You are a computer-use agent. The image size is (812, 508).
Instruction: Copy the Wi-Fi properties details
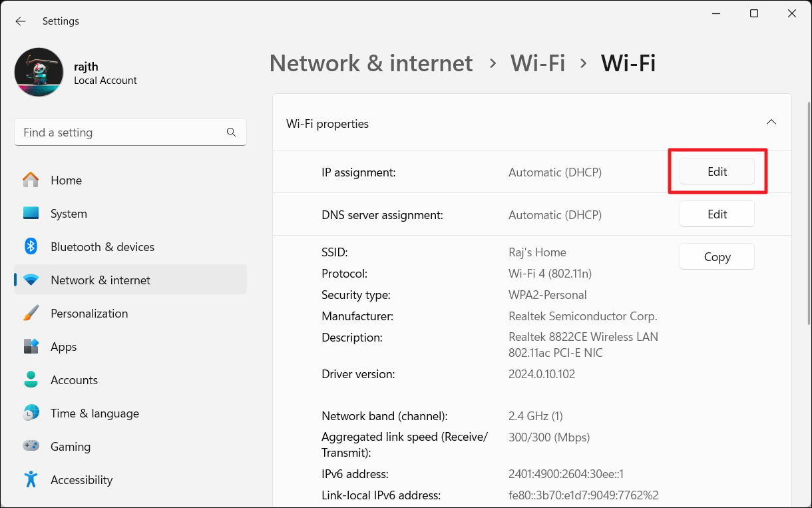point(717,257)
